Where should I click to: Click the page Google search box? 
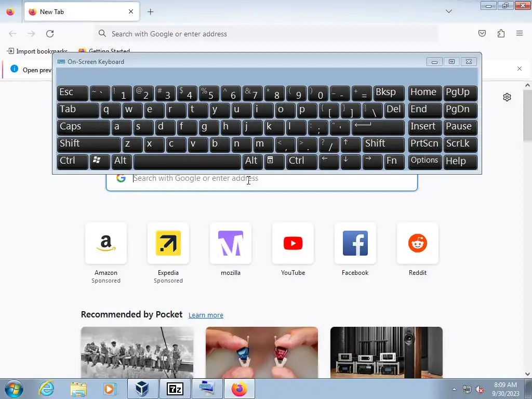point(262,182)
